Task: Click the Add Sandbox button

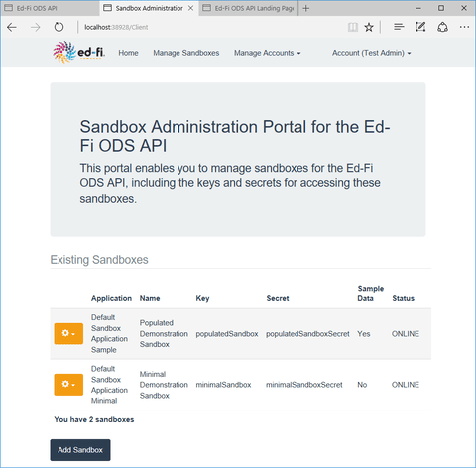Action: coord(80,450)
